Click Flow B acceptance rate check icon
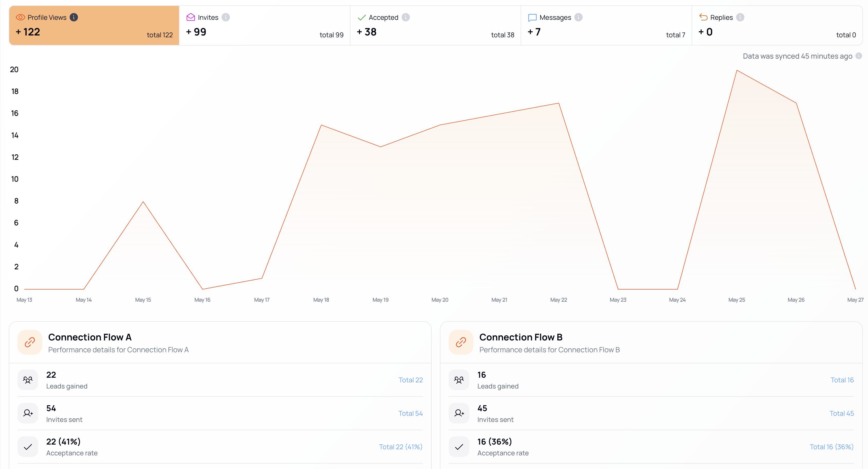This screenshot has height=469, width=868. 459,447
